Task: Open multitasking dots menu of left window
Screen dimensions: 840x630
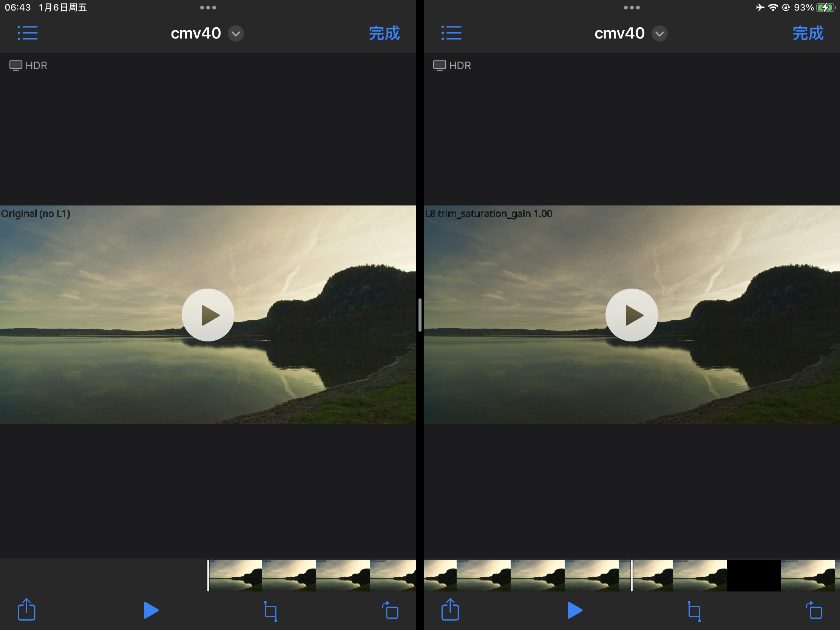Action: 208,8
